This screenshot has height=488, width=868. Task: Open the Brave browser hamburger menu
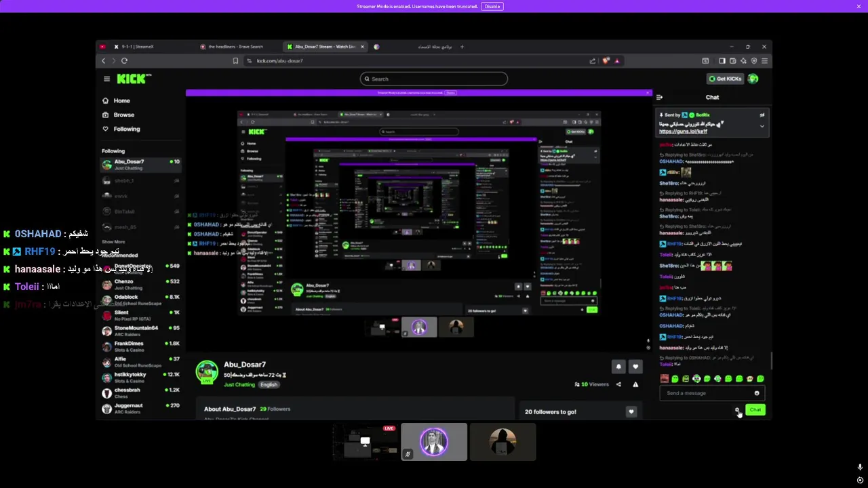coord(764,61)
